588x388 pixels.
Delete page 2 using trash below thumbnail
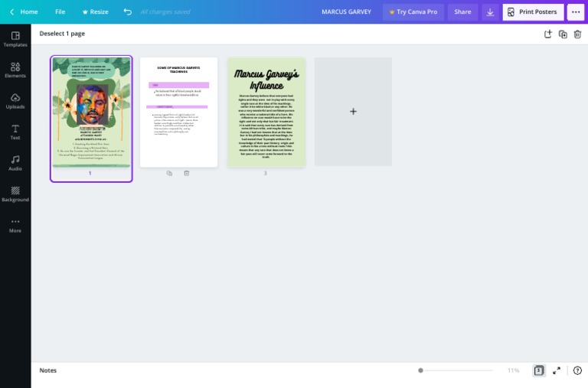click(x=186, y=173)
